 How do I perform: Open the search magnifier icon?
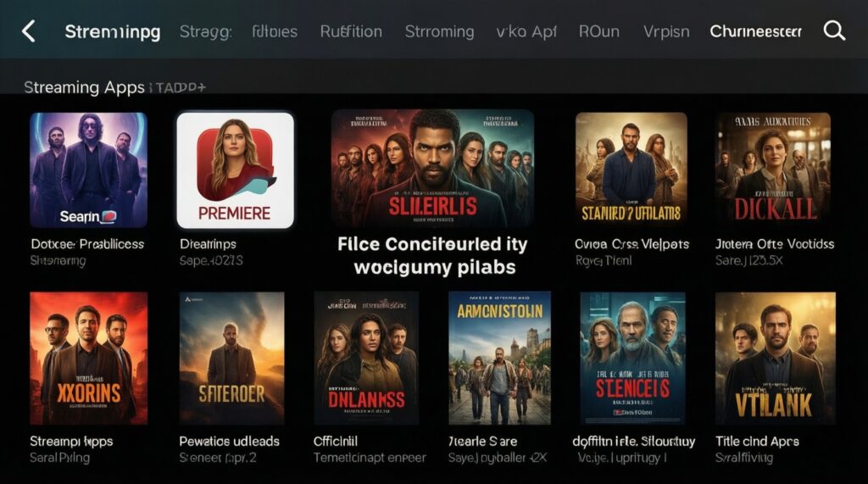point(834,31)
